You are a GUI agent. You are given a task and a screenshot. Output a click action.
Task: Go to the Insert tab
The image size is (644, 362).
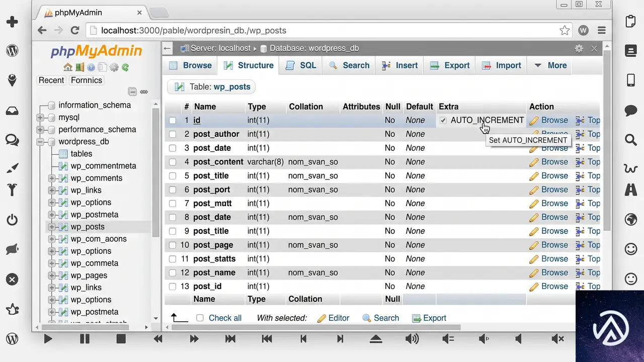[399, 65]
